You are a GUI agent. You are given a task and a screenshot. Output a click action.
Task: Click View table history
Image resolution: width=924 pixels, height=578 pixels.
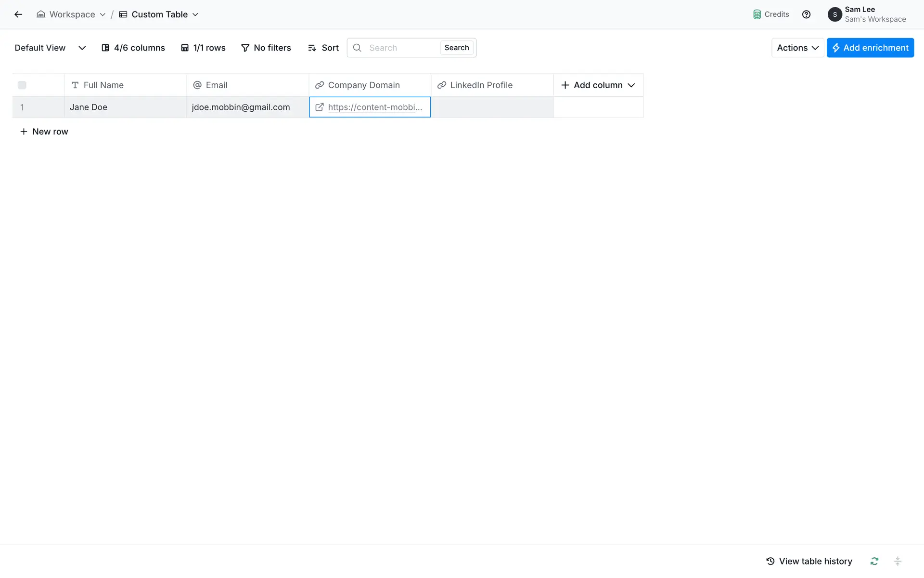click(809, 561)
